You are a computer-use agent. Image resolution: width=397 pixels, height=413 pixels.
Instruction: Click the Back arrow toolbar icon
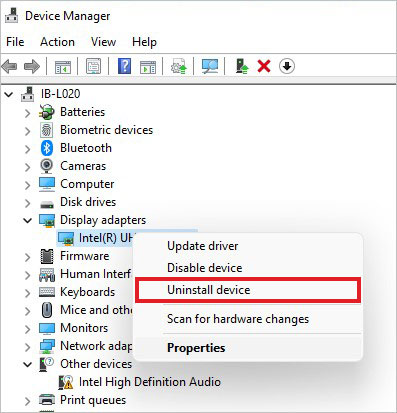9,66
